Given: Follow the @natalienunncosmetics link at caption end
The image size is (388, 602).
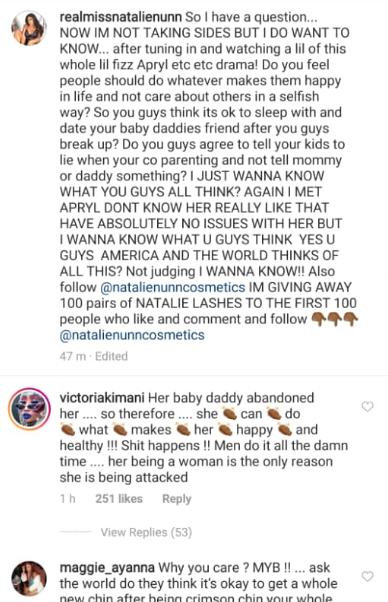Looking at the screenshot, I should click(x=132, y=335).
